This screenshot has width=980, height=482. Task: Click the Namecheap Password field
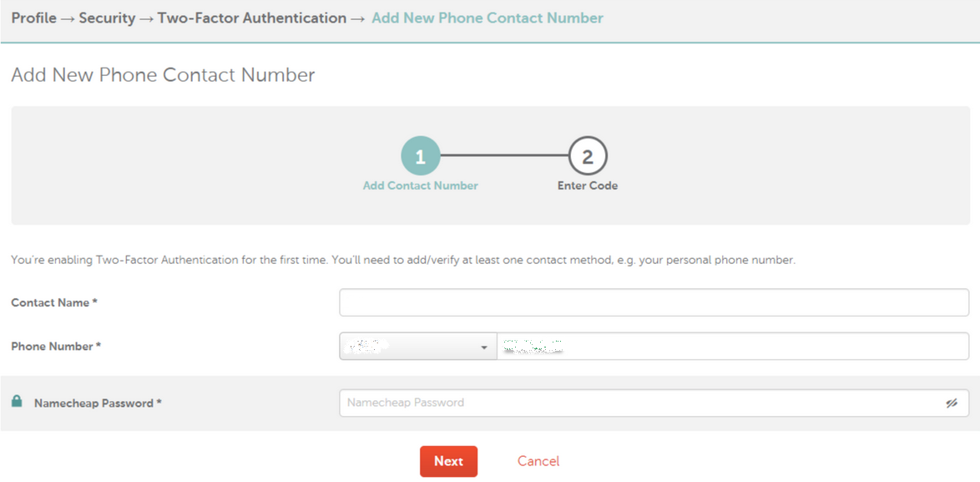[654, 403]
